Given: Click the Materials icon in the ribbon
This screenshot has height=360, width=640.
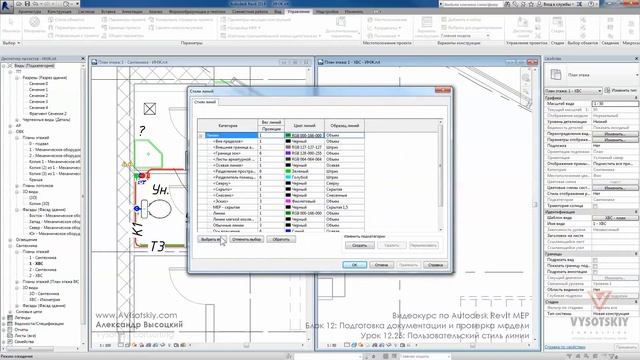Looking at the screenshot, I should click(x=34, y=22).
